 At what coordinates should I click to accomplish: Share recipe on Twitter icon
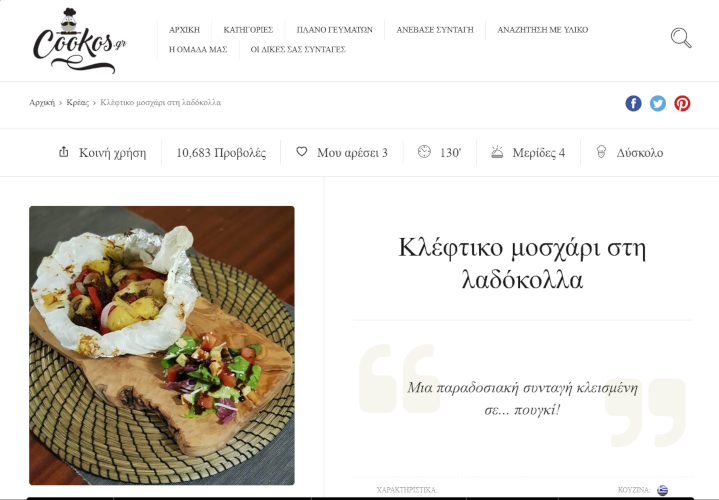point(658,103)
